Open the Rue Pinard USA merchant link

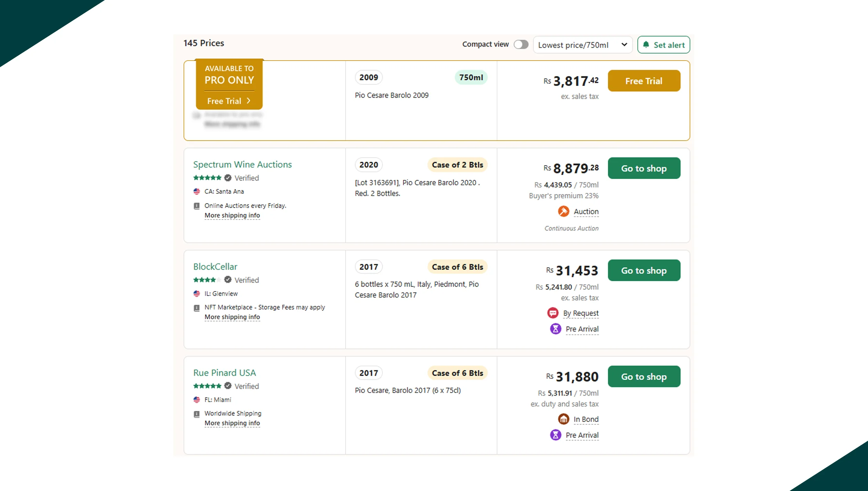point(225,373)
